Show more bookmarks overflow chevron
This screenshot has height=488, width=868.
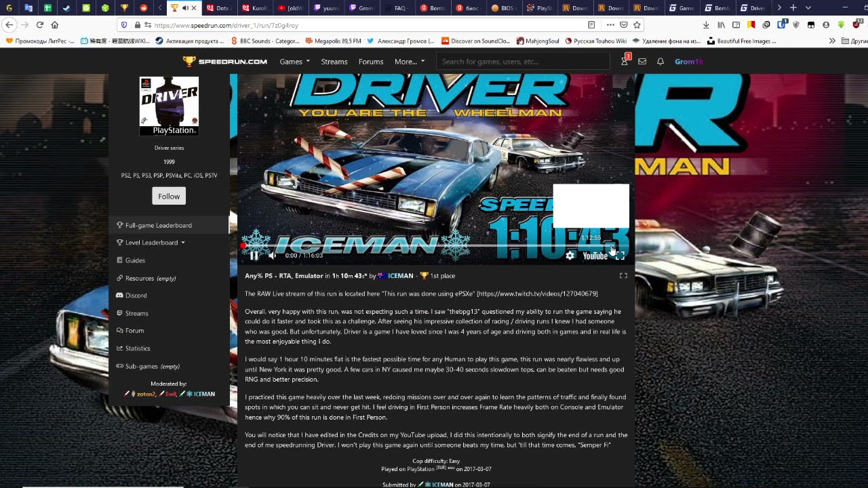832,41
